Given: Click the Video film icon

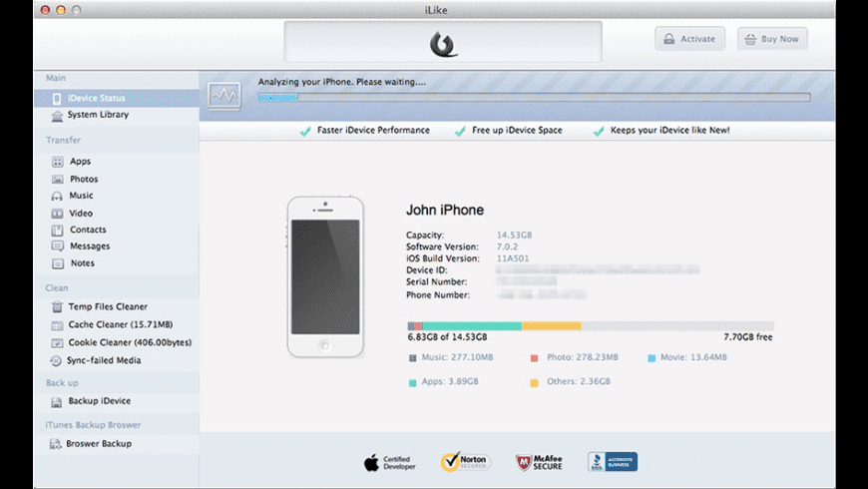Looking at the screenshot, I should (x=58, y=214).
